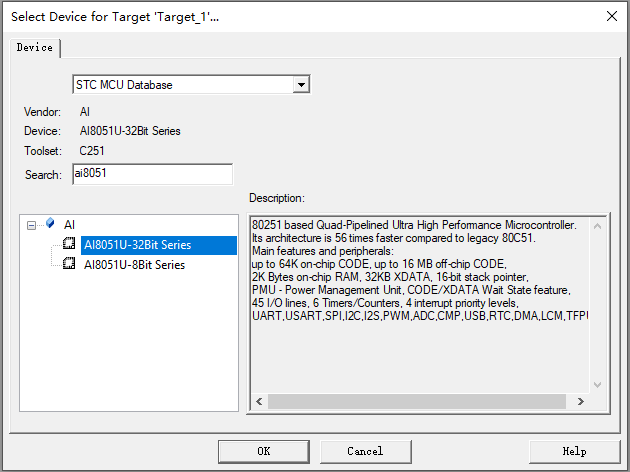Click the "UART,USART,SPI,I2C" peripherals line
630x472 pixels.
pos(420,316)
